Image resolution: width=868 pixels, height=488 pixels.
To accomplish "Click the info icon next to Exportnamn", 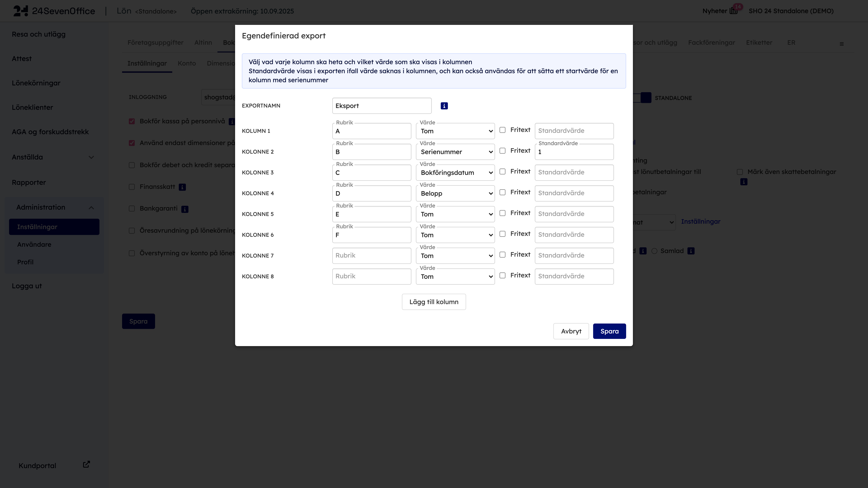I will pyautogui.click(x=444, y=106).
